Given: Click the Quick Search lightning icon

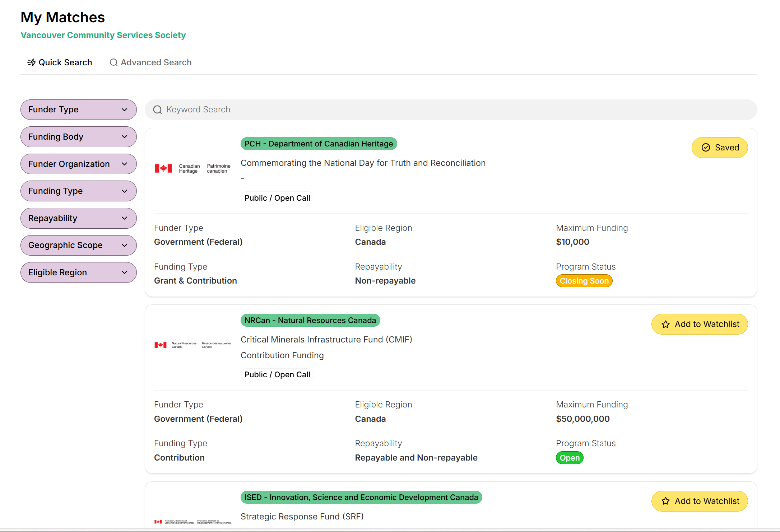Looking at the screenshot, I should 32,62.
